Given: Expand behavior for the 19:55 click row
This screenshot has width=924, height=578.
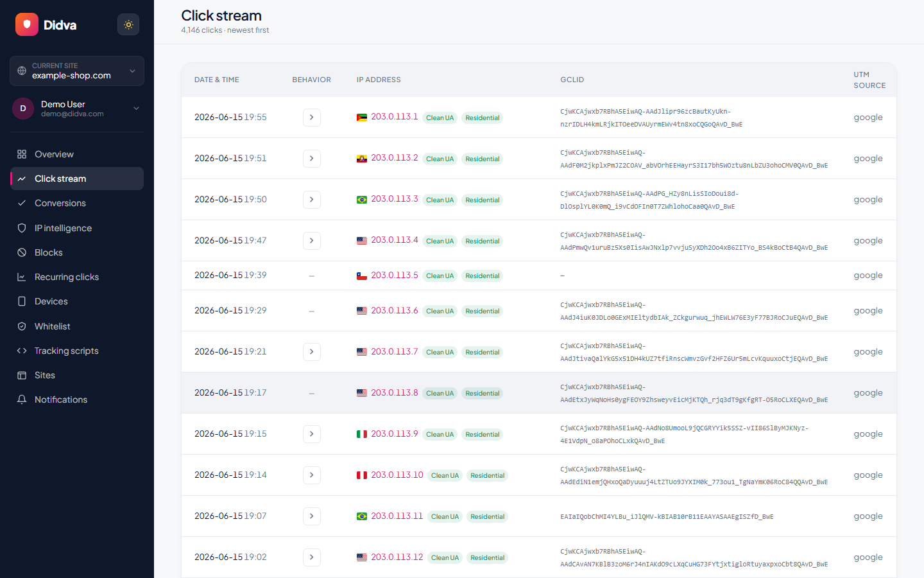Looking at the screenshot, I should coord(312,118).
